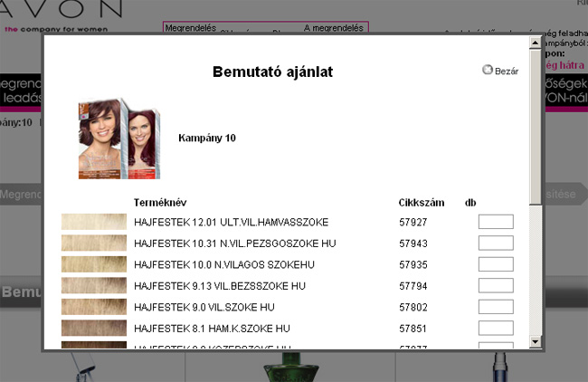Viewport: 588px width, 382px height.
Task: Select the 9.0 VIL.SZOKE color swatch
Action: click(x=94, y=307)
